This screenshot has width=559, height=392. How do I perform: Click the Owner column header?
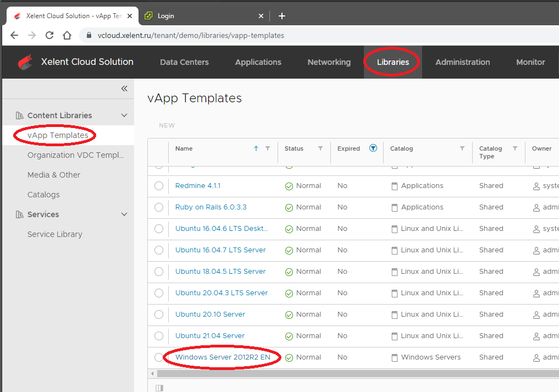coord(541,148)
